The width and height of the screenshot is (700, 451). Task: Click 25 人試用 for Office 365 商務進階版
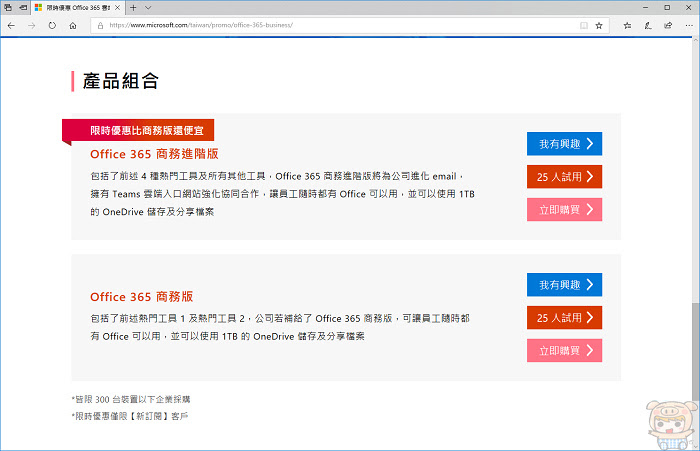coord(564,176)
